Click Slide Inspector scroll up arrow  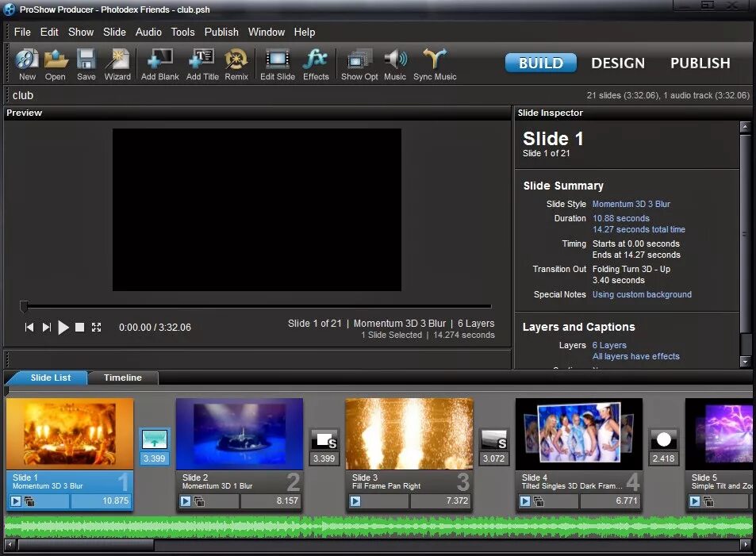pyautogui.click(x=745, y=128)
